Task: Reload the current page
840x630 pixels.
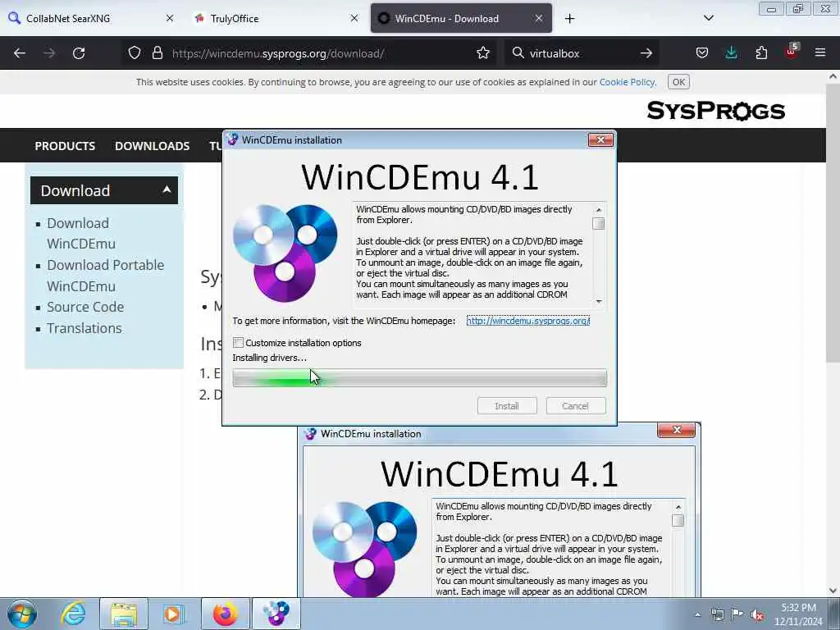Action: (79, 53)
